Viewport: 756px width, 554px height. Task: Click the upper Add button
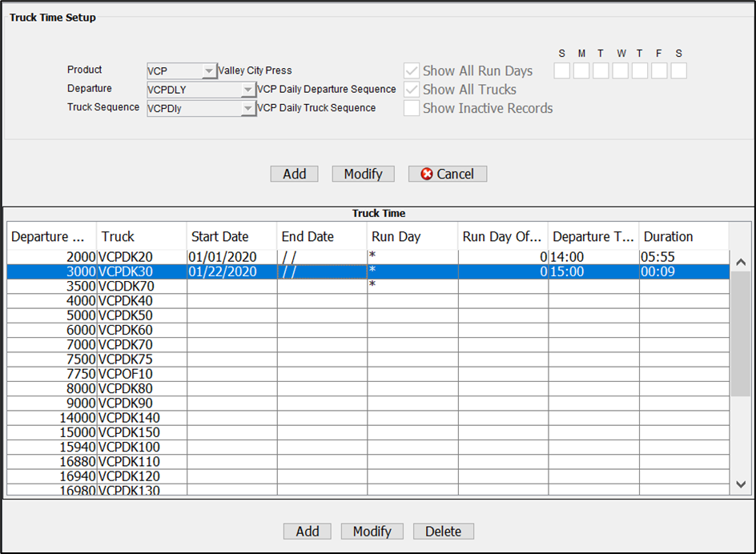point(294,174)
